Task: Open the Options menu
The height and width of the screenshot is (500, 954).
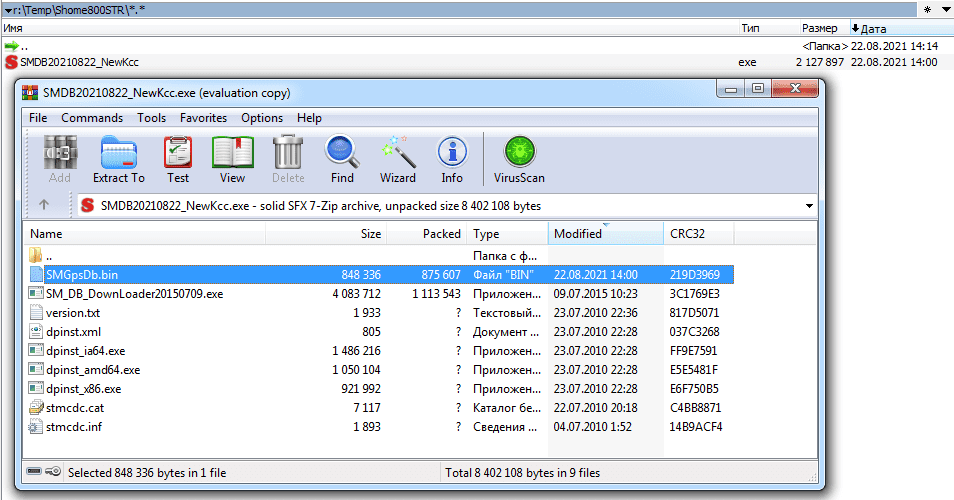Action: click(x=262, y=118)
